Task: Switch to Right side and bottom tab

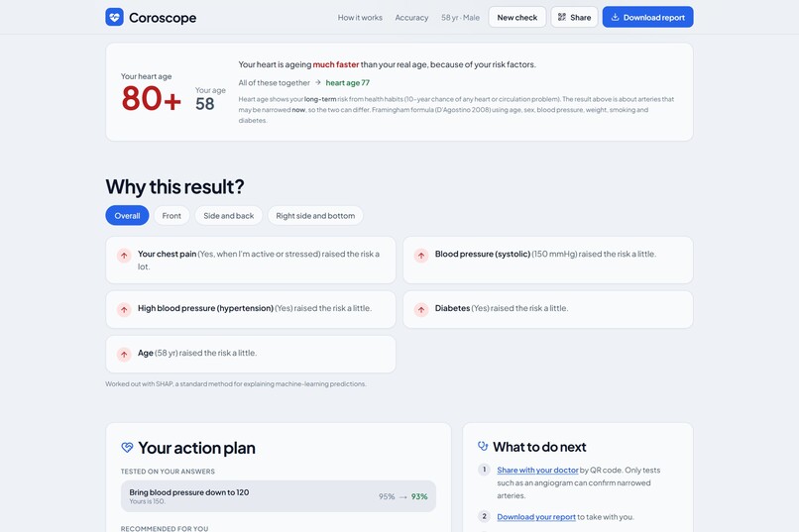Action: click(x=315, y=215)
